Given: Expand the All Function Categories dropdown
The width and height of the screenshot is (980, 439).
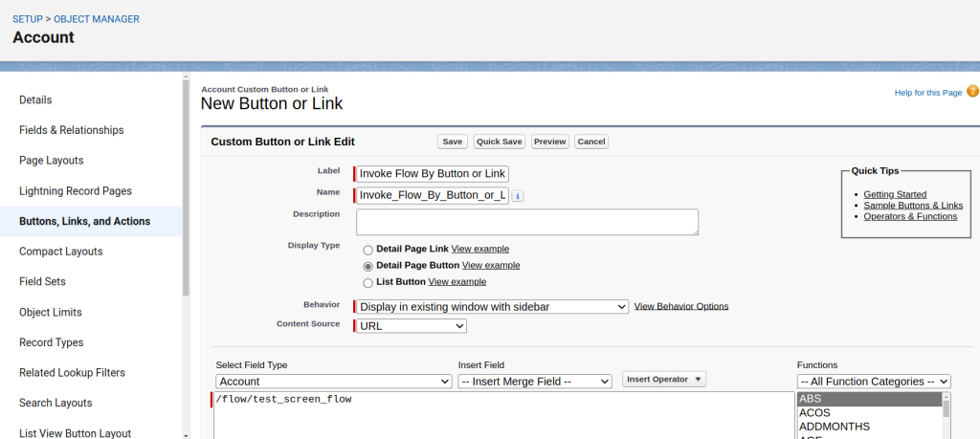Looking at the screenshot, I should click(x=874, y=381).
